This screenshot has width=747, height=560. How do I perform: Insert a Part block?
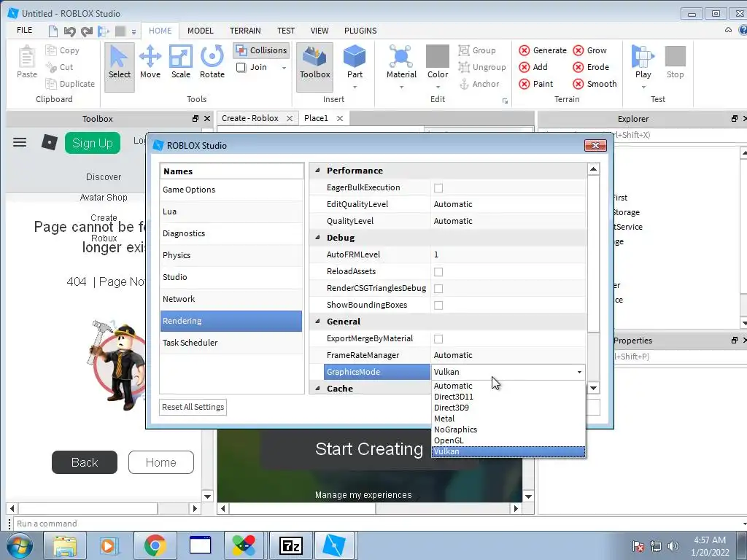click(x=355, y=61)
